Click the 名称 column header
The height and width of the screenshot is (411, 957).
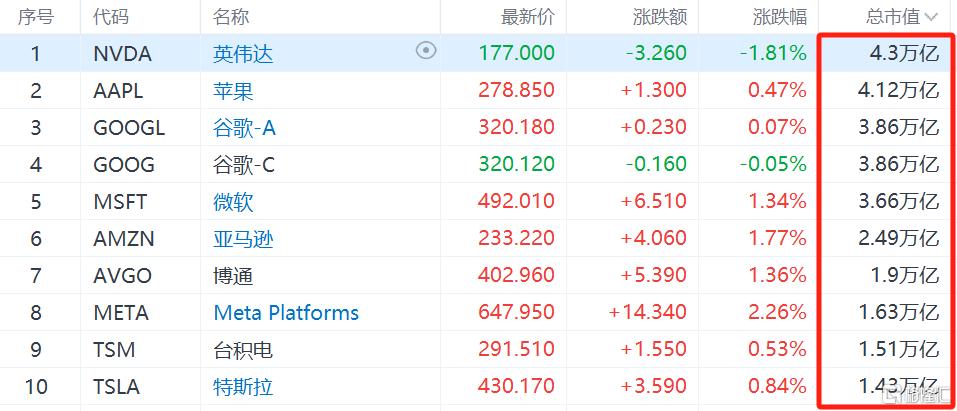pos(231,17)
